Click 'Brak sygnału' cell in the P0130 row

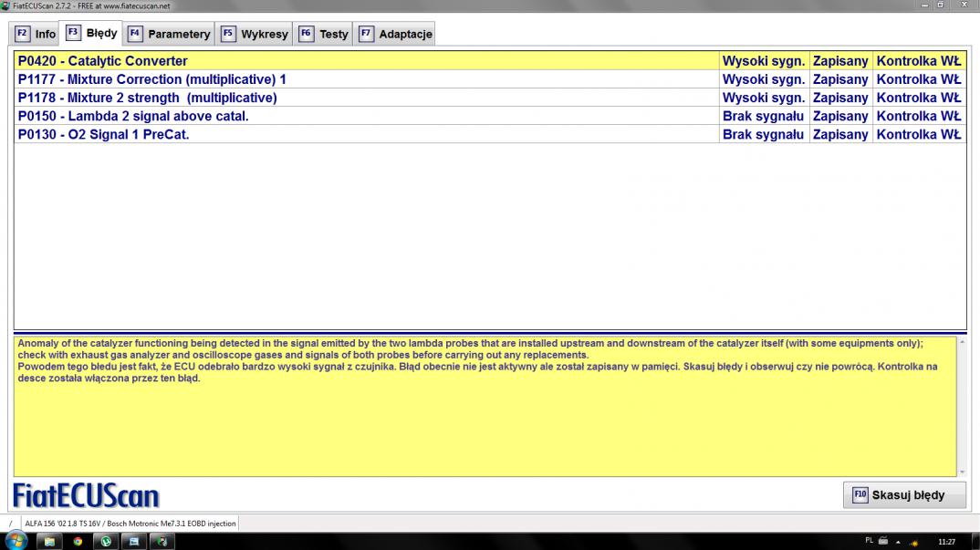pos(764,134)
